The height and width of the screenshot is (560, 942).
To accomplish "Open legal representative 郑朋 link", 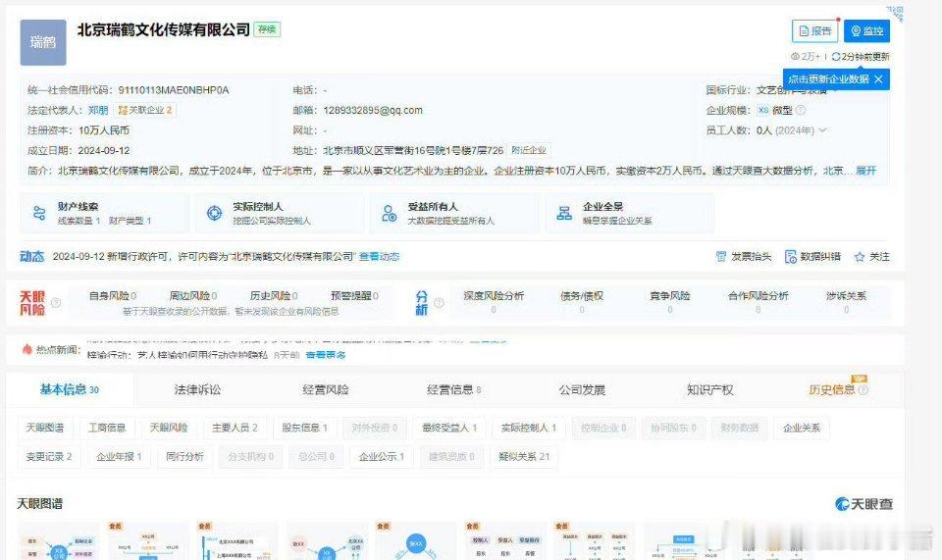I will [x=98, y=110].
